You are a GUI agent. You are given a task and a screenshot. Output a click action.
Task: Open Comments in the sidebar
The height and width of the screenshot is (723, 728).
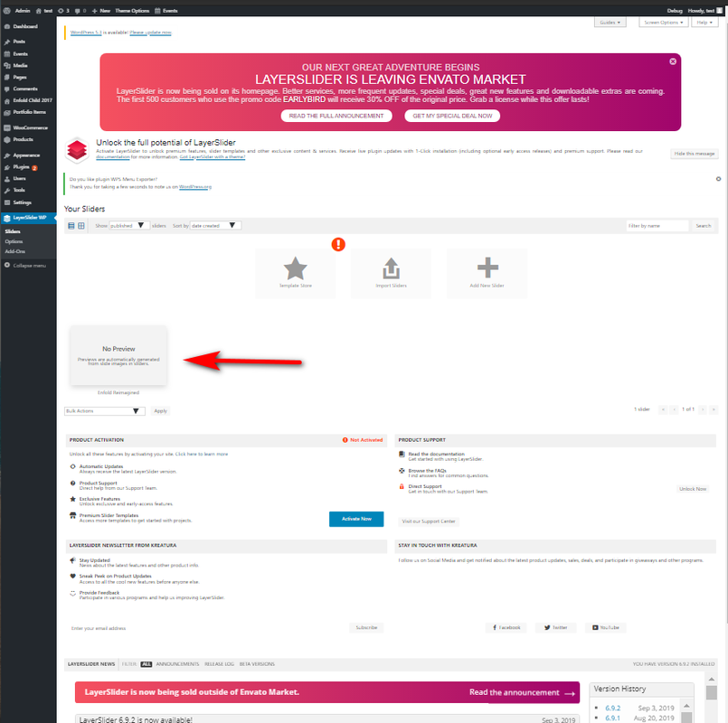(25, 89)
